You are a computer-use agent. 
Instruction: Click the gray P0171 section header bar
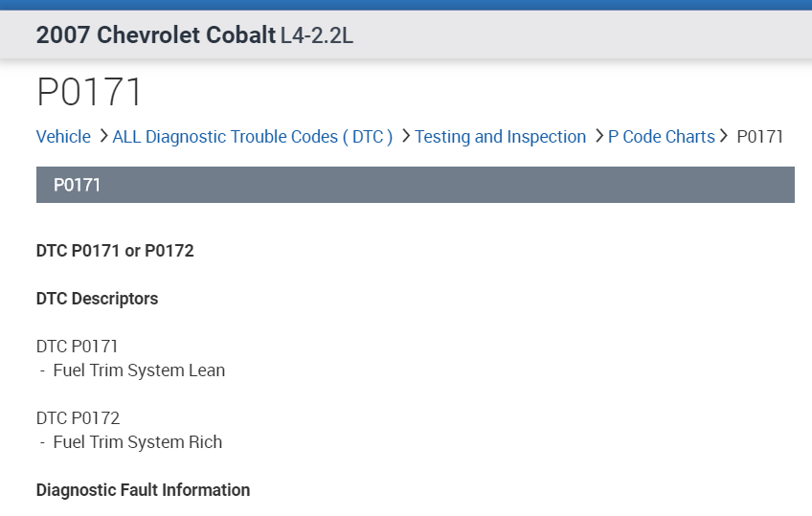[415, 185]
